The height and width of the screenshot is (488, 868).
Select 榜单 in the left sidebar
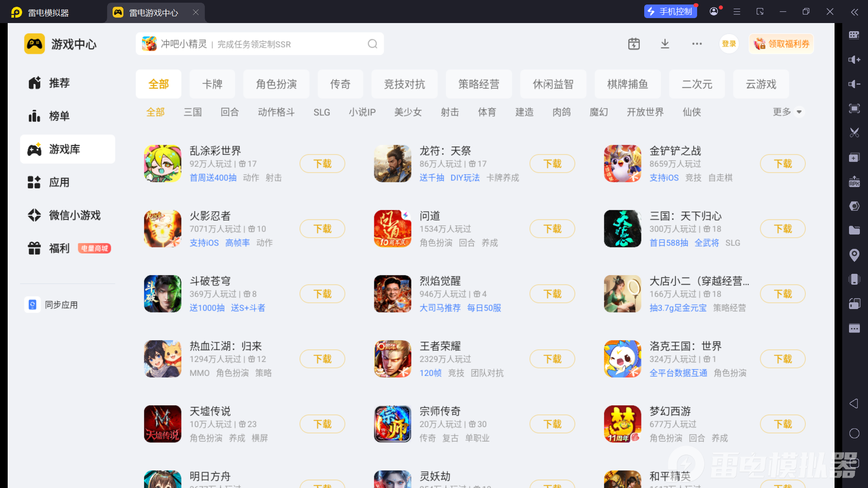pyautogui.click(x=59, y=116)
